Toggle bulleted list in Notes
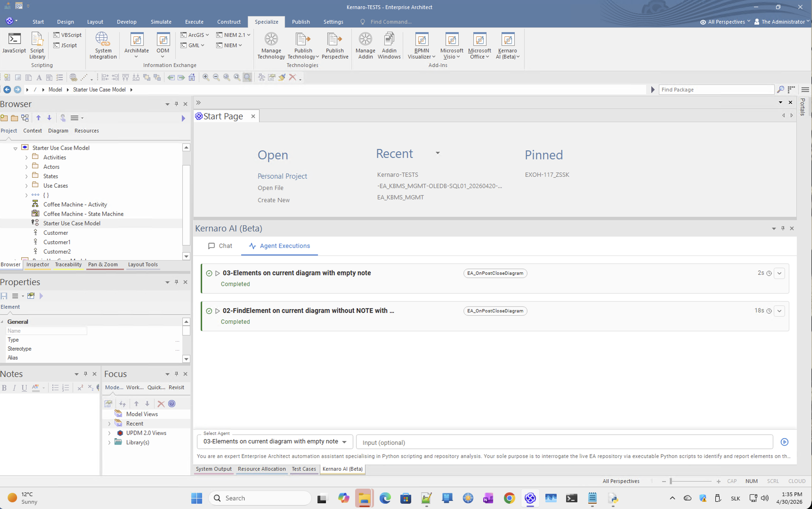The height and width of the screenshot is (509, 812). click(55, 388)
